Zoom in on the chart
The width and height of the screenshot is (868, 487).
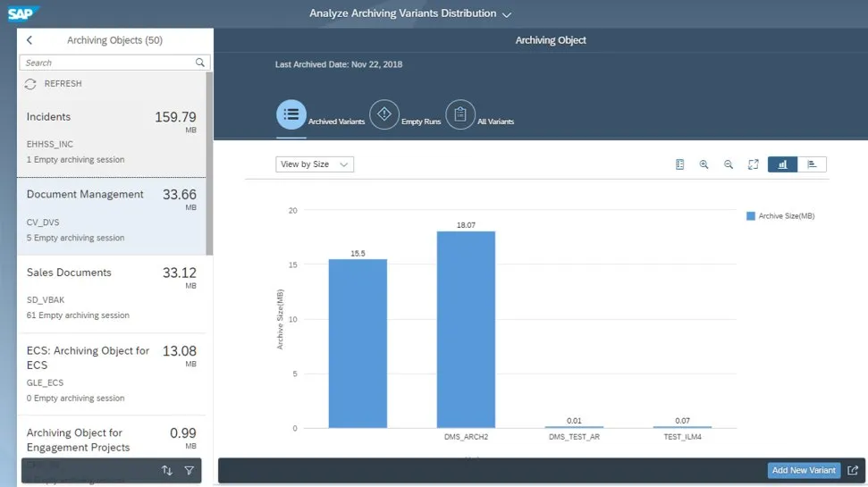(704, 164)
